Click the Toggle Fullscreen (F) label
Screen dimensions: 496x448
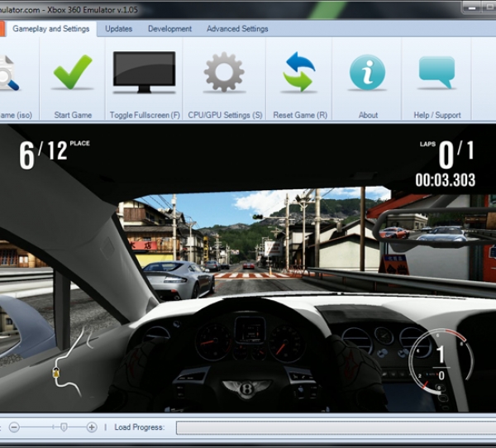[145, 115]
